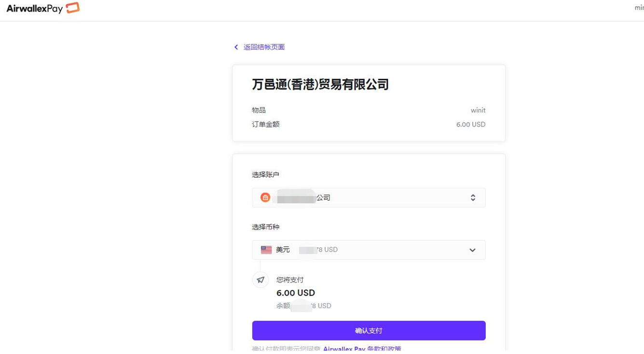Click the paper plane payment icon
Image resolution: width=644 pixels, height=354 pixels.
260,280
